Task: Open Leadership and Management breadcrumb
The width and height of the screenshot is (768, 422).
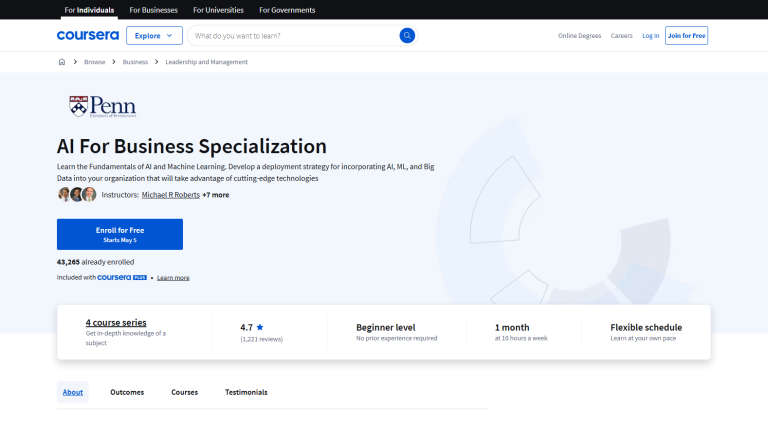Action: point(206,62)
